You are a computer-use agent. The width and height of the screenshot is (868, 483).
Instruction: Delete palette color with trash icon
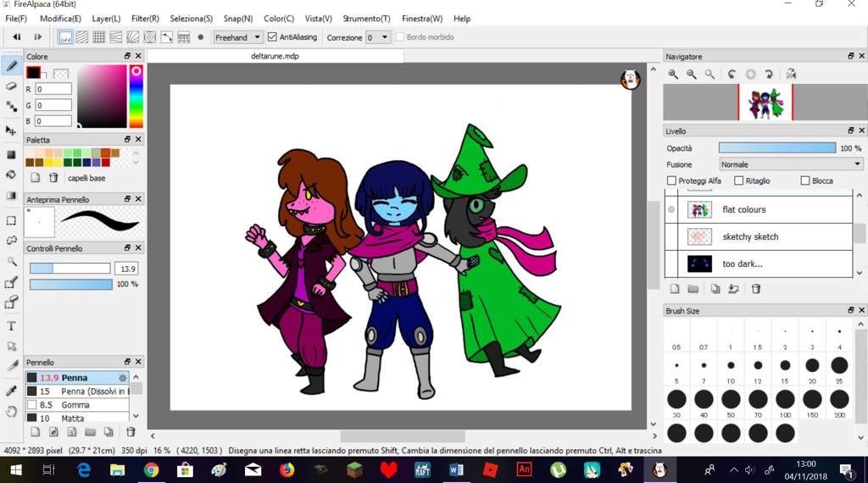click(x=53, y=178)
